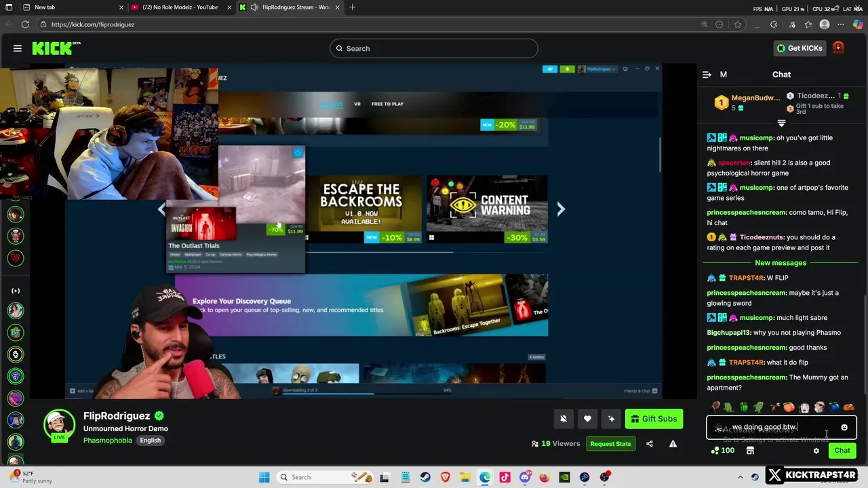The width and height of the screenshot is (868, 488).
Task: Reload the page
Action: [x=25, y=24]
